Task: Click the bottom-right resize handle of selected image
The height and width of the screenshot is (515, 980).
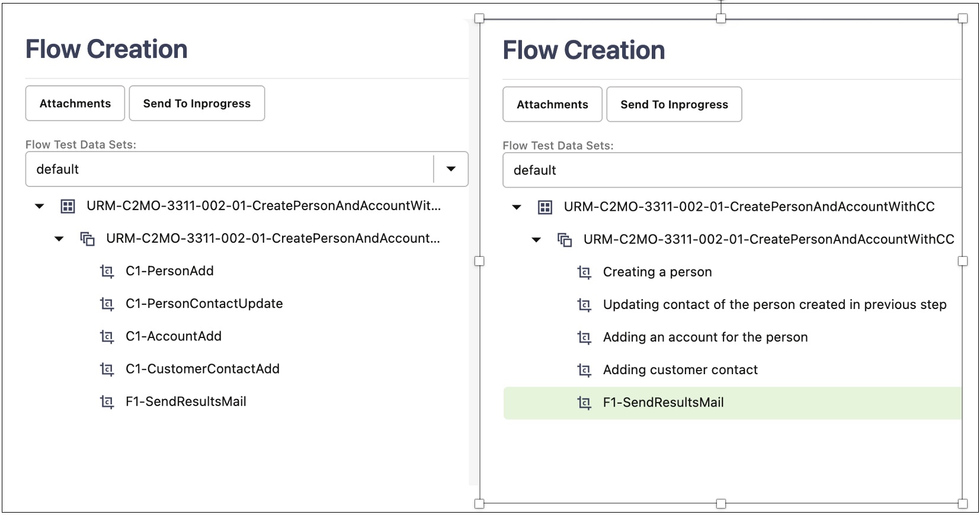Action: tap(963, 504)
